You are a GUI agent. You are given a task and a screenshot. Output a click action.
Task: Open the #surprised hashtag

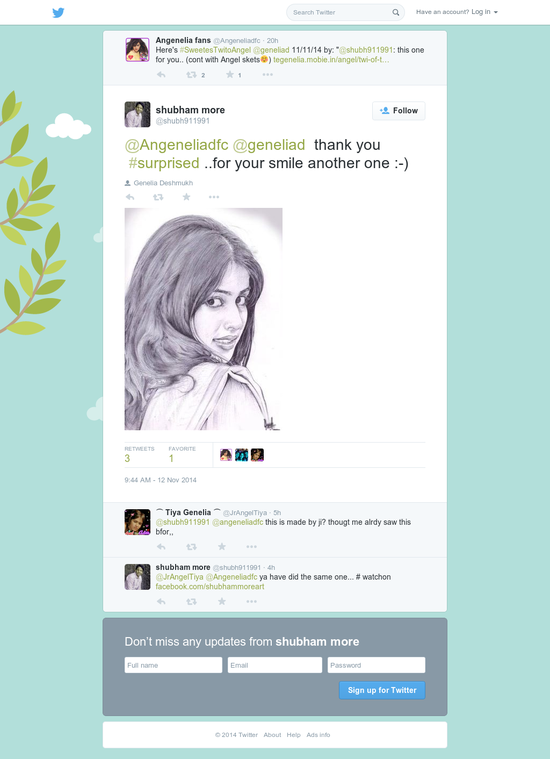[164, 163]
